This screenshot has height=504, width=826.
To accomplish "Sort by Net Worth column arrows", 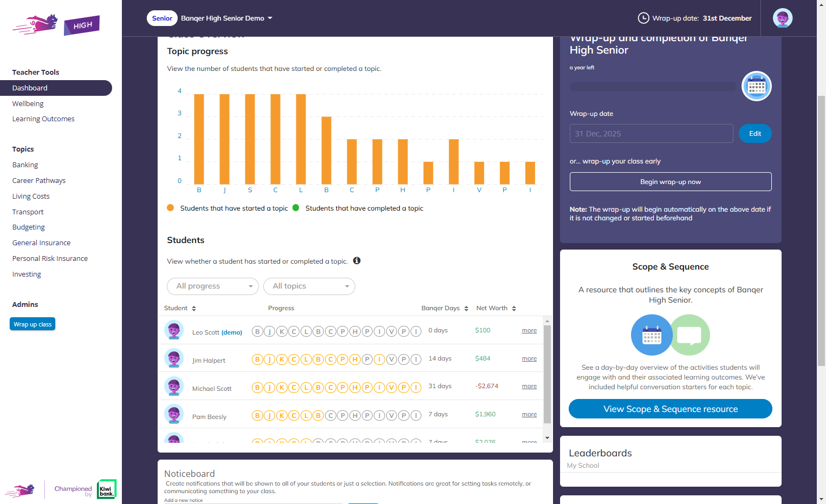I will 513,309.
